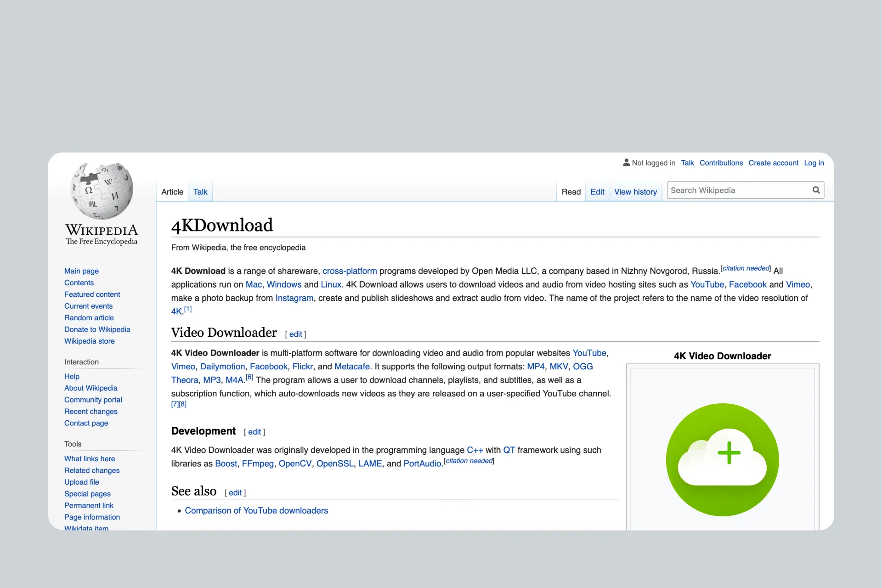The height and width of the screenshot is (588, 882).
Task: Click the PortAudio link
Action: (x=422, y=464)
